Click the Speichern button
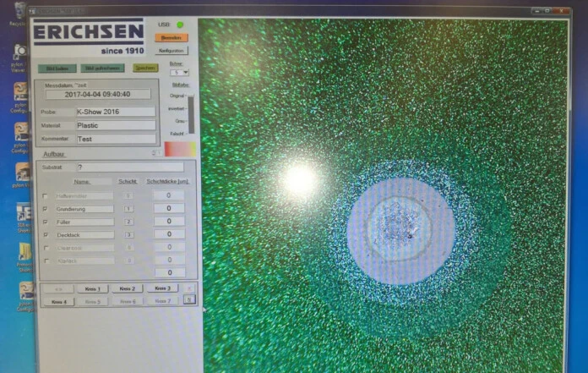 [145, 69]
